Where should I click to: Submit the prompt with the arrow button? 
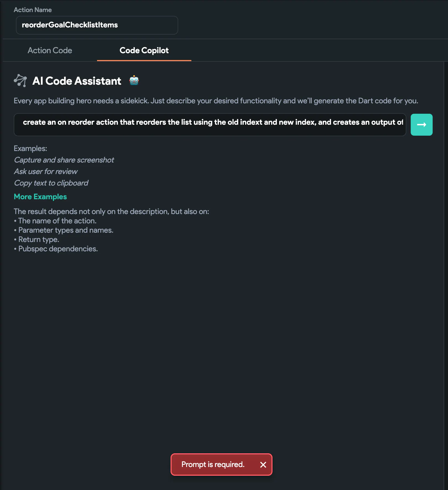(421, 125)
